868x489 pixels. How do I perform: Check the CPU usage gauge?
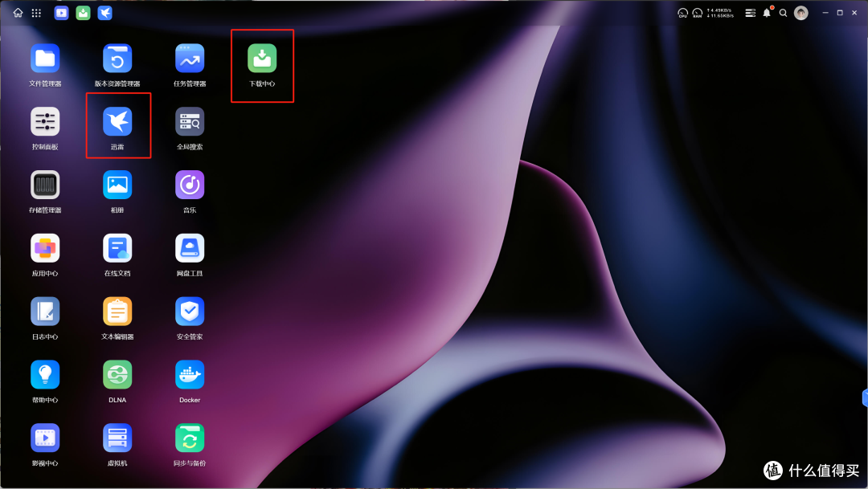click(x=682, y=13)
